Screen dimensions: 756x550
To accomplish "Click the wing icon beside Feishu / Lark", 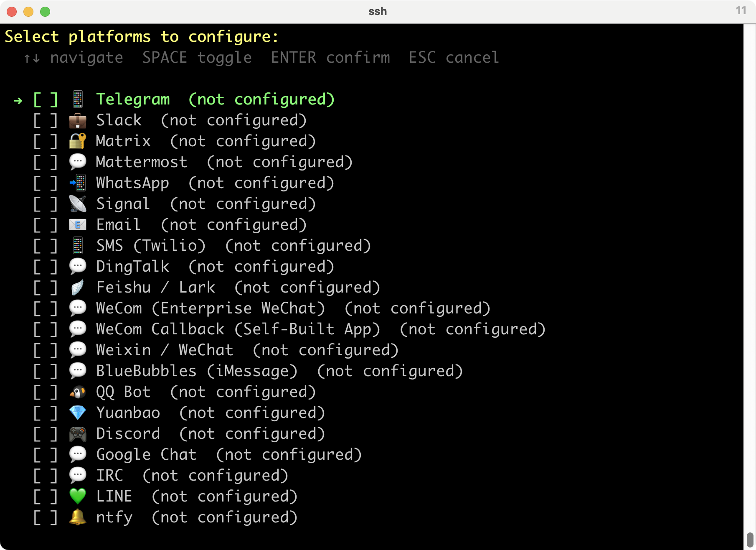I will (78, 288).
